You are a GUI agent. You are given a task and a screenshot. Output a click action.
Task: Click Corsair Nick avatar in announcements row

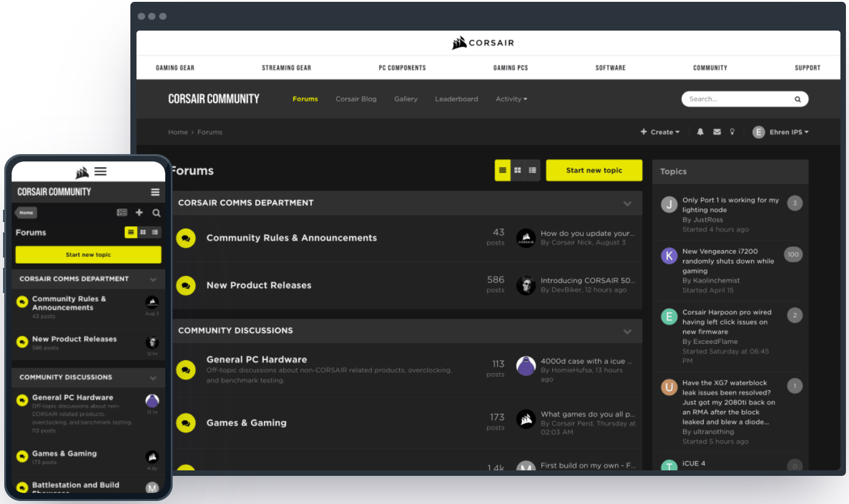tap(526, 238)
